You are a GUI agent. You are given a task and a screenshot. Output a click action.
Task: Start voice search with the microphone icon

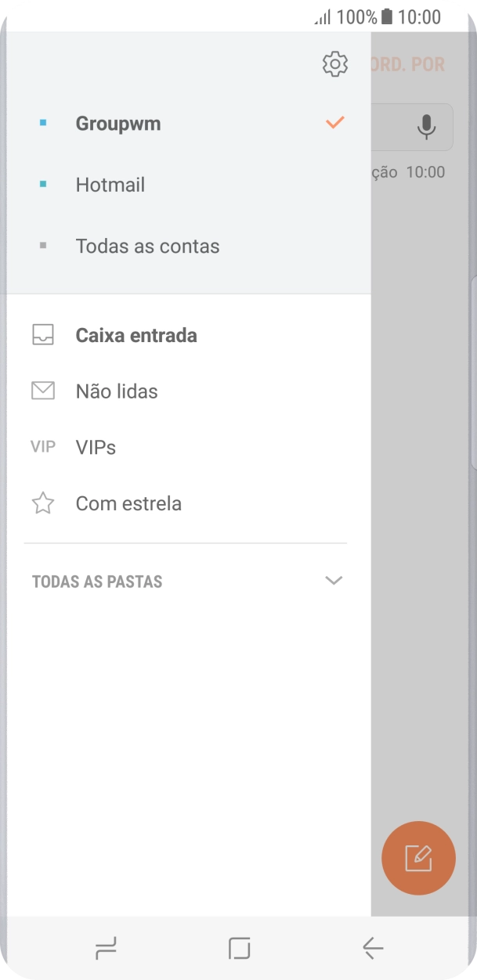click(425, 127)
